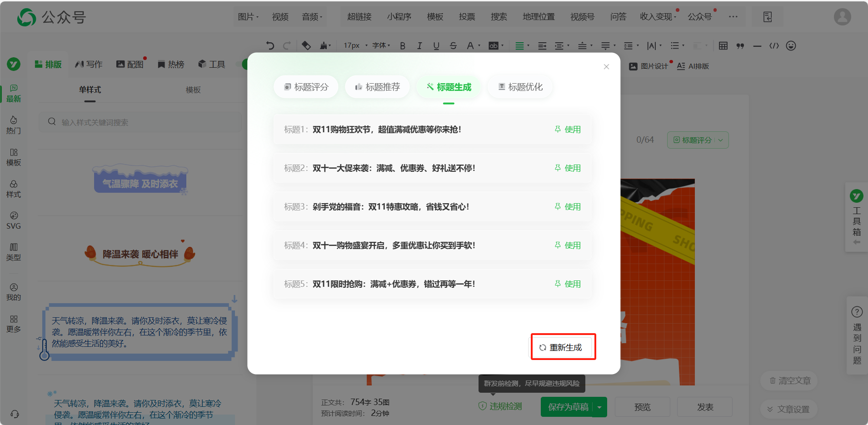
Task: Insert a blockquote with quote icon
Action: (x=740, y=46)
